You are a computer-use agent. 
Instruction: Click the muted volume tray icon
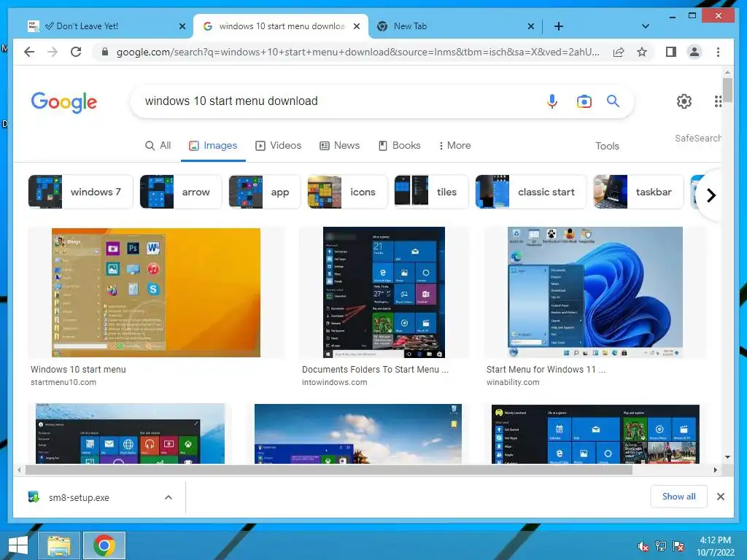[643, 546]
